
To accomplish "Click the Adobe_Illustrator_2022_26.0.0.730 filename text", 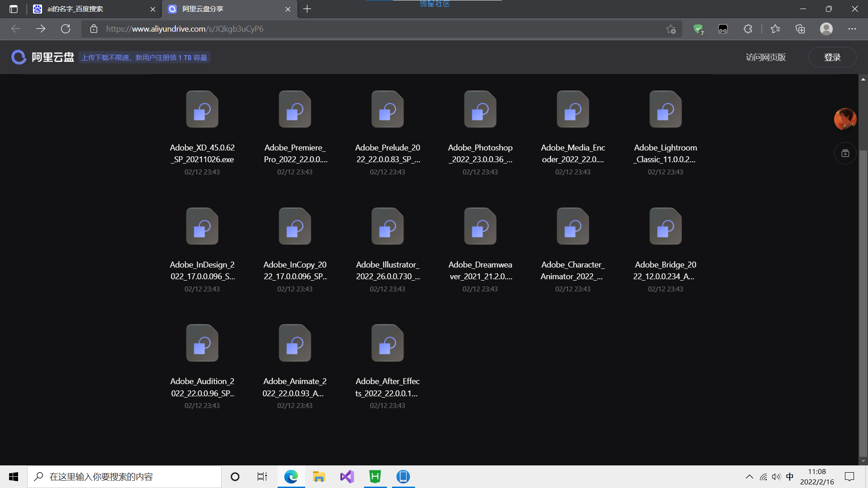I will 387,271.
